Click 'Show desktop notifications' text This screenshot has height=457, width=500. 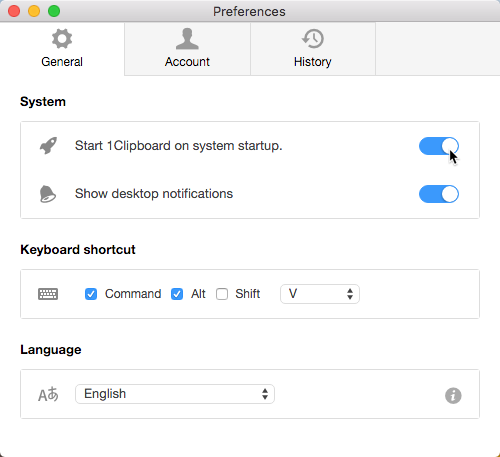pos(154,194)
